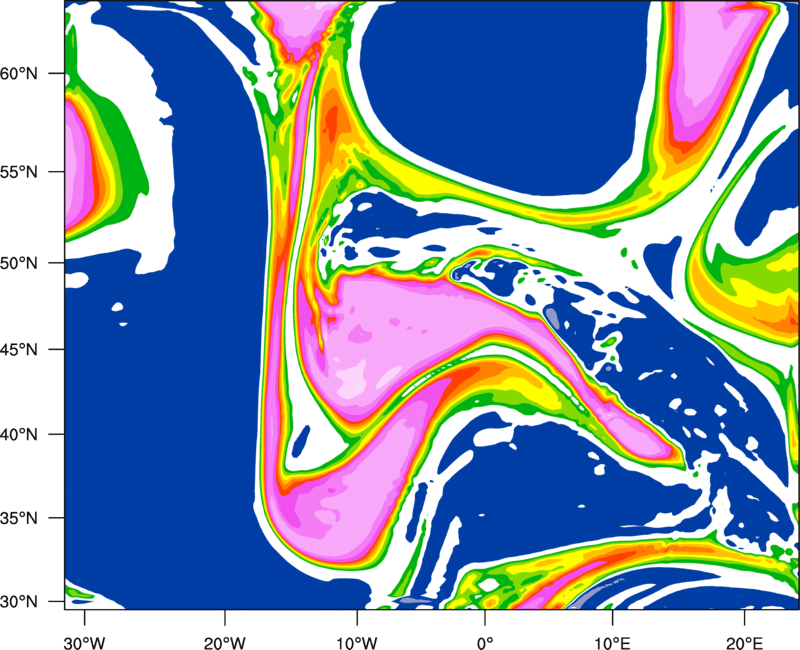Click the 55°N latitude label

19,172
